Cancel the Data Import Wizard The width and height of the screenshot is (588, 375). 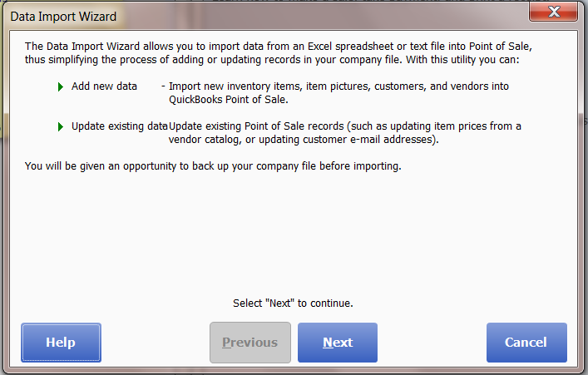[x=526, y=343]
